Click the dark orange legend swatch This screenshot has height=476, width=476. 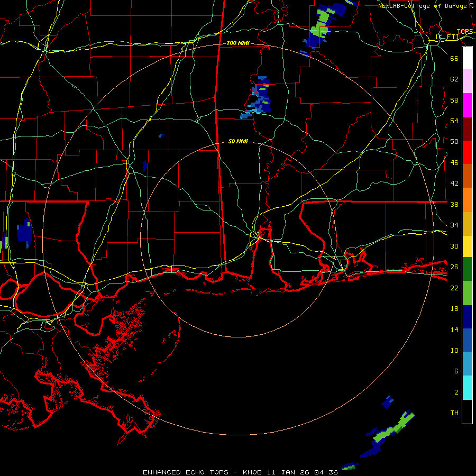click(467, 176)
